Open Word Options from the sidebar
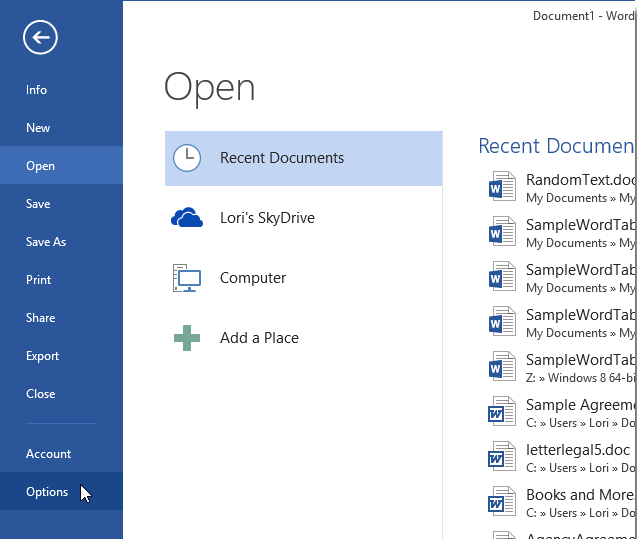This screenshot has width=637, height=539. pos(47,492)
